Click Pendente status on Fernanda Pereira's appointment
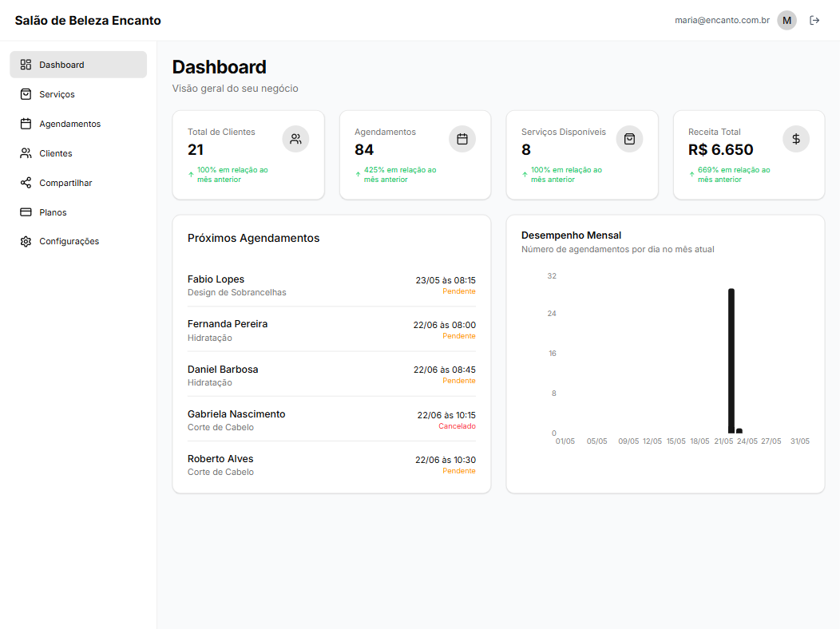Image resolution: width=840 pixels, height=629 pixels. [459, 336]
